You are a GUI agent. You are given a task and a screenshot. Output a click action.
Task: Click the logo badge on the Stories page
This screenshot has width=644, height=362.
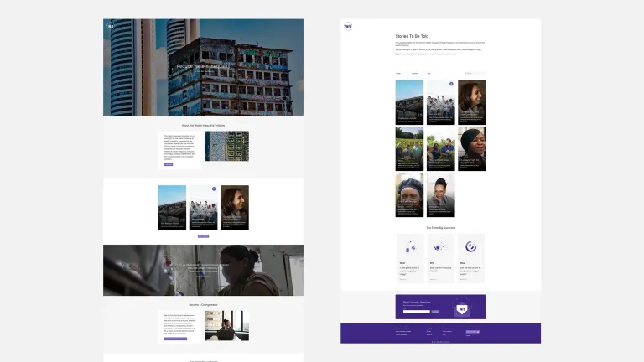point(348,26)
